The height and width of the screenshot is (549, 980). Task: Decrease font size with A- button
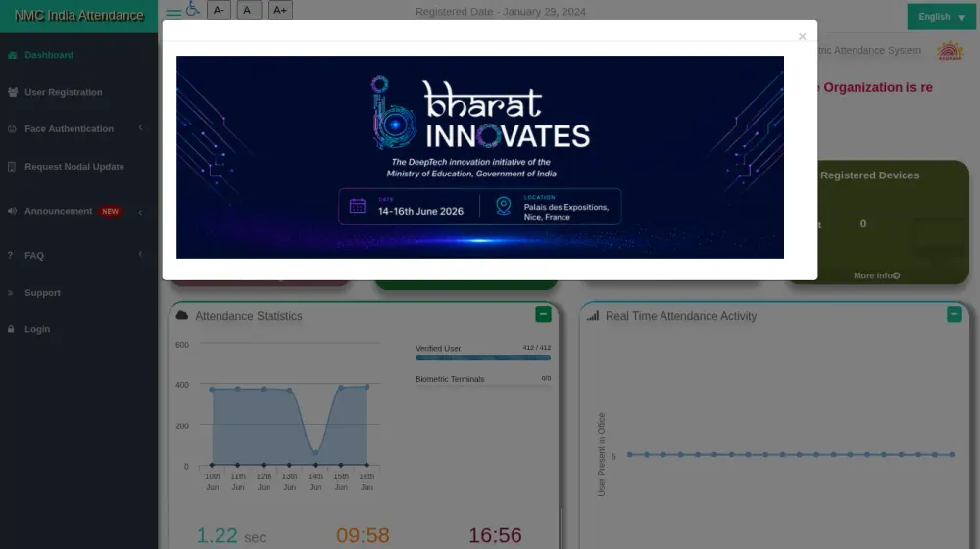(219, 10)
